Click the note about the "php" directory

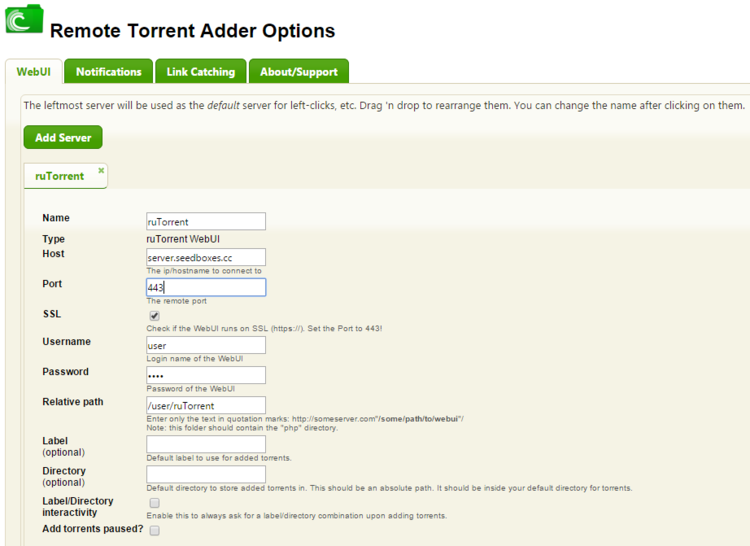click(x=242, y=428)
